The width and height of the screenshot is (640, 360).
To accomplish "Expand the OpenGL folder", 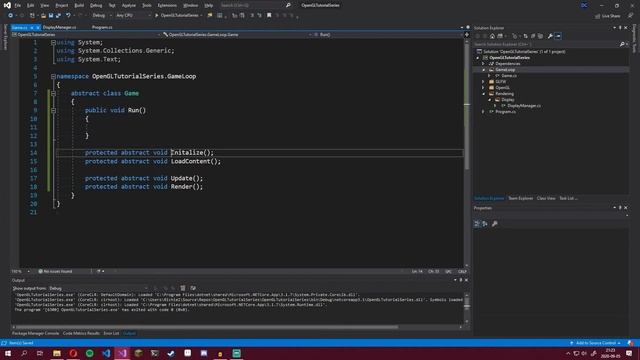I will point(483,88).
